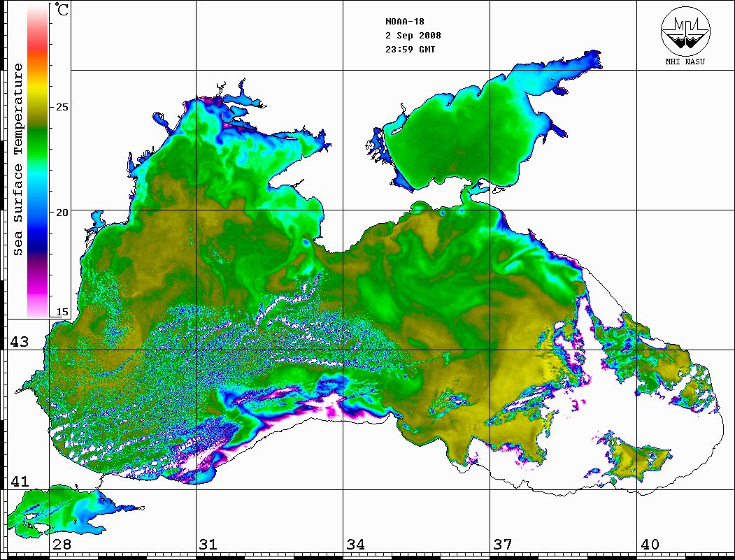Click longitude label '40'
735x560 pixels.
(650, 544)
